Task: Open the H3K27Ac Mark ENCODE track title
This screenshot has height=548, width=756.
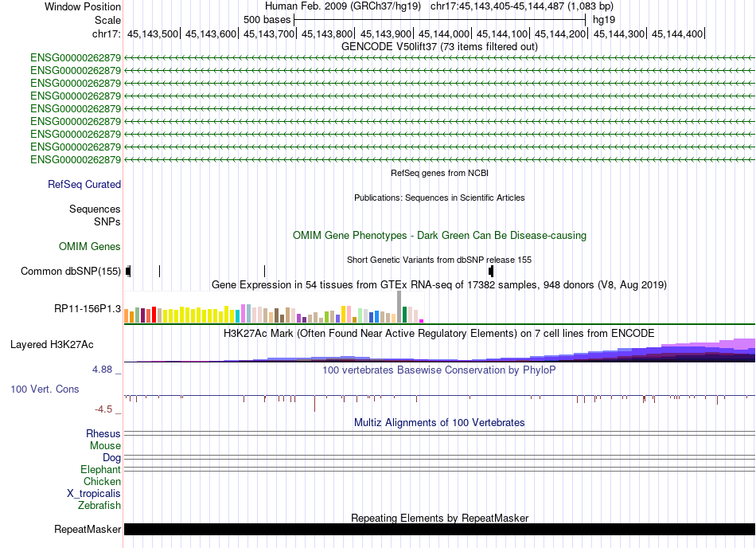Action: 439,333
